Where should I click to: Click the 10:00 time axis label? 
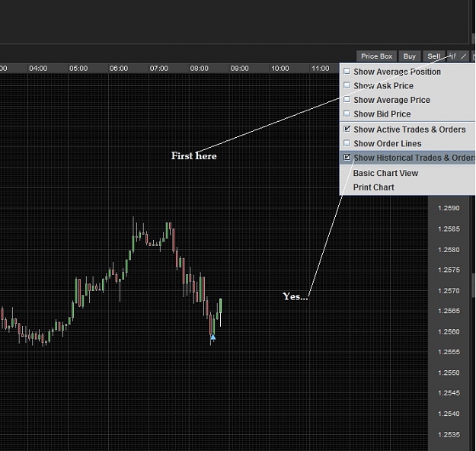[280, 69]
